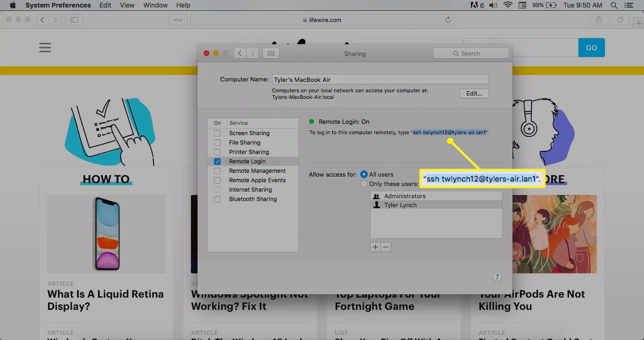Screen dimensions: 644x340
Task: Click the Adobe icon in menu bar
Action: 477,5
